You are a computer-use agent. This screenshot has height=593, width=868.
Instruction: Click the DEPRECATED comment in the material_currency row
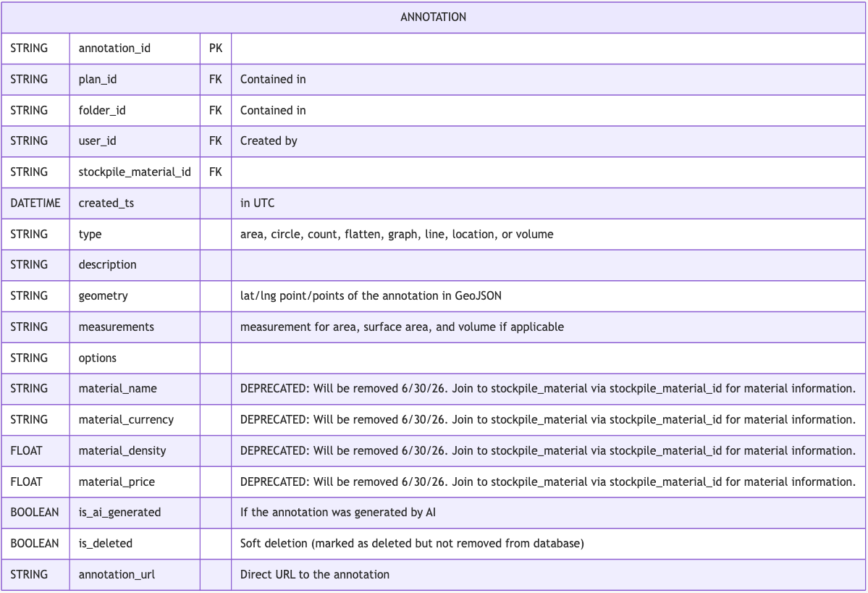point(548,419)
